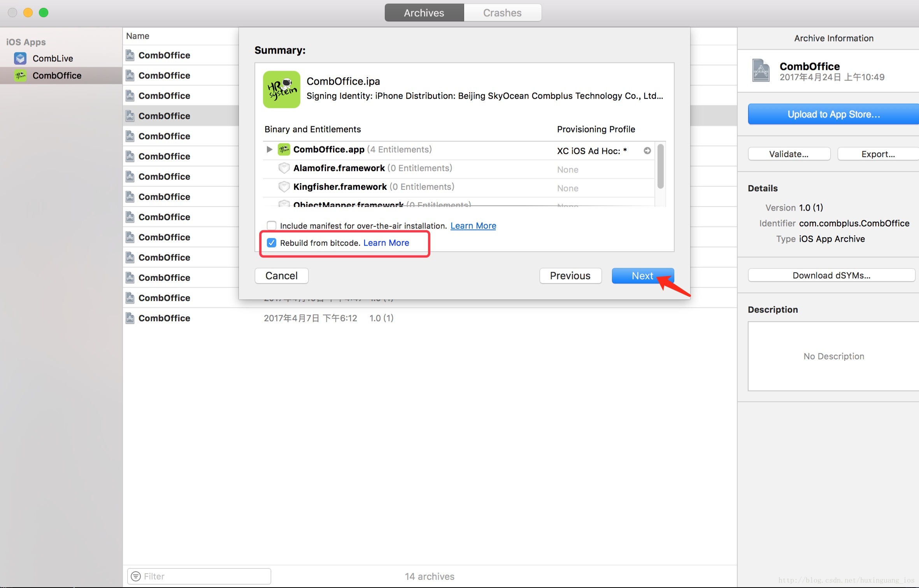
Task: Click the Alamofire.framework icon
Action: click(x=283, y=168)
